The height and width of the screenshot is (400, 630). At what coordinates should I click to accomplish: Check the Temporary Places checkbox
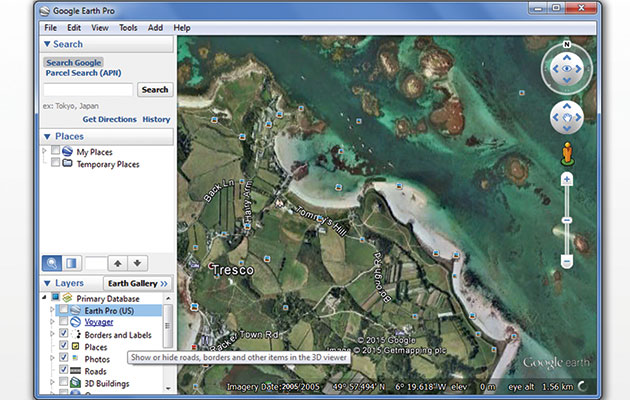pos(55,163)
